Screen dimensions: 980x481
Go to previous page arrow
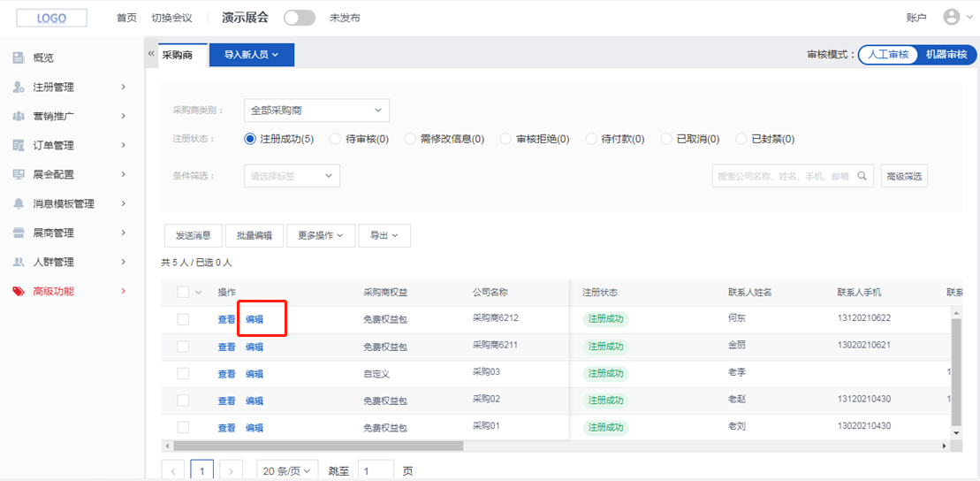click(x=172, y=471)
